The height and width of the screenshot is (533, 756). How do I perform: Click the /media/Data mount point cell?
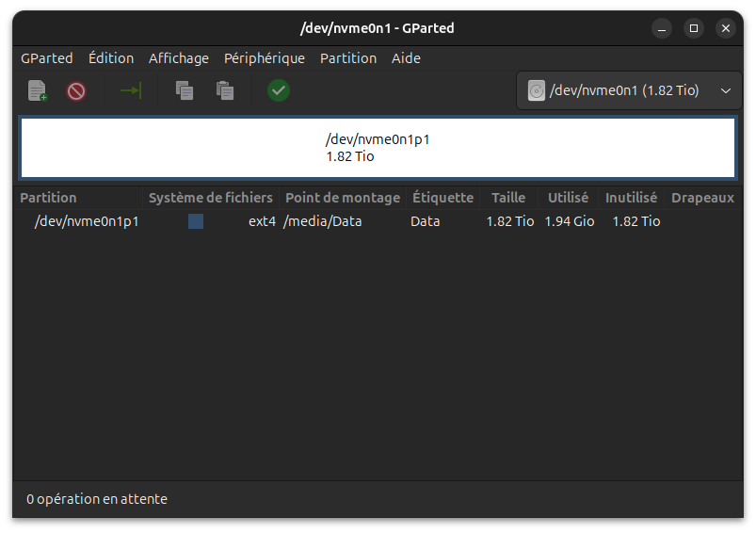pyautogui.click(x=323, y=221)
